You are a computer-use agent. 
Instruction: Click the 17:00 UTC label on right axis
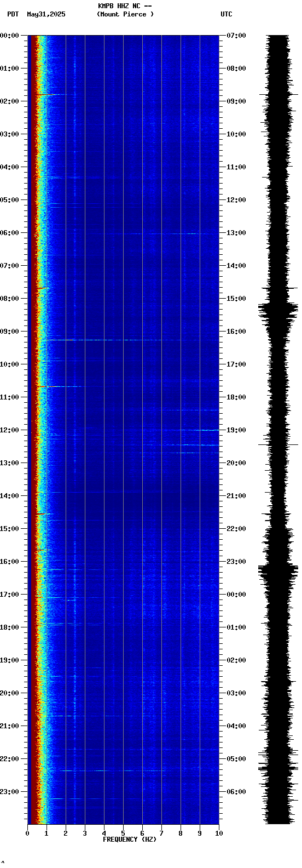(x=236, y=364)
